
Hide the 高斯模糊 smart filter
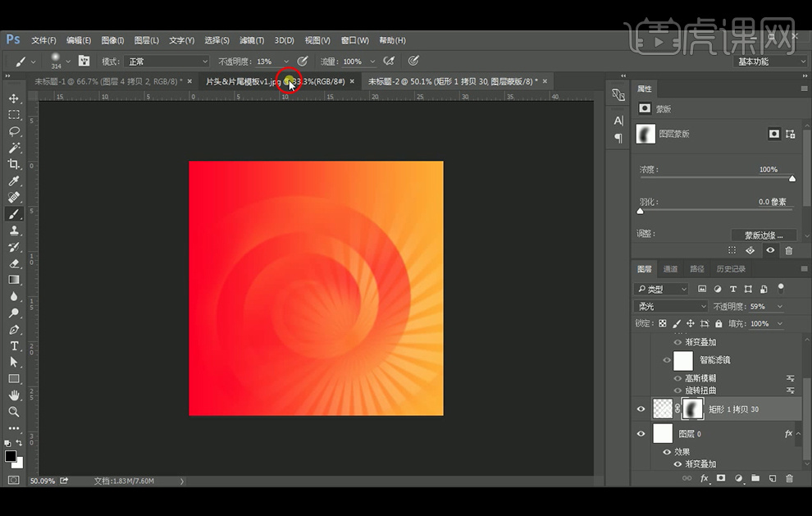click(677, 378)
